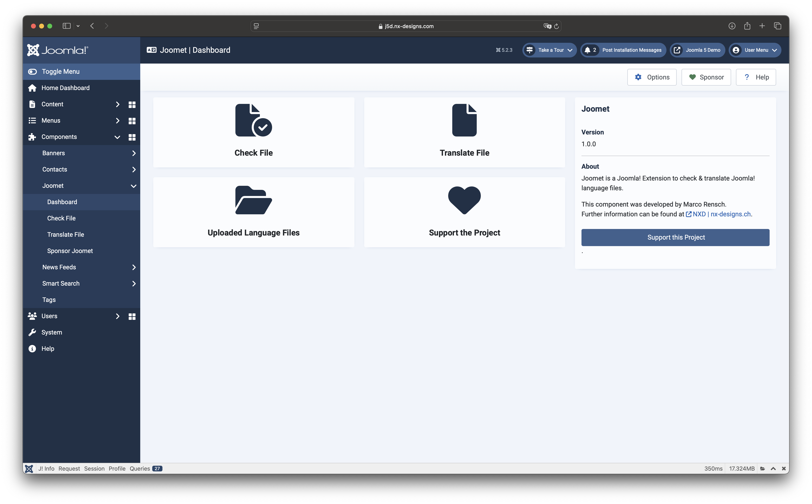812x504 pixels.
Task: Expand the Users menu chevron
Action: 117,316
